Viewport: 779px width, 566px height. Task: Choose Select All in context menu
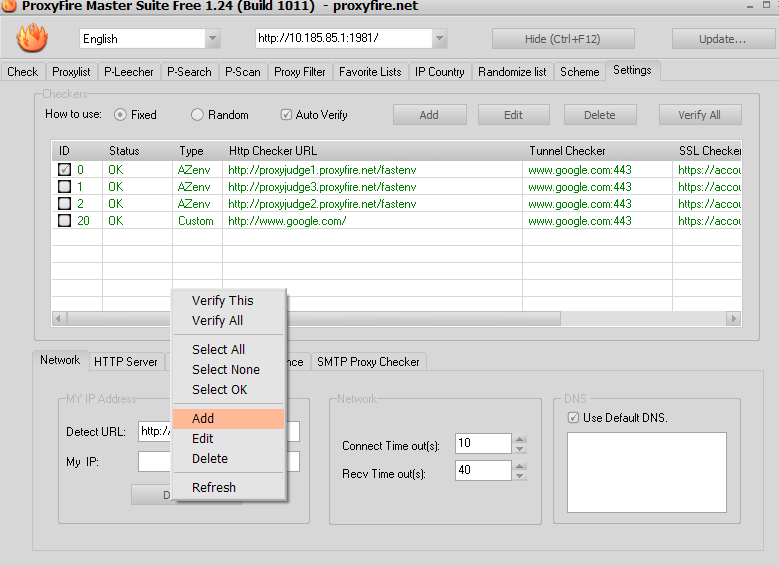pos(229,349)
